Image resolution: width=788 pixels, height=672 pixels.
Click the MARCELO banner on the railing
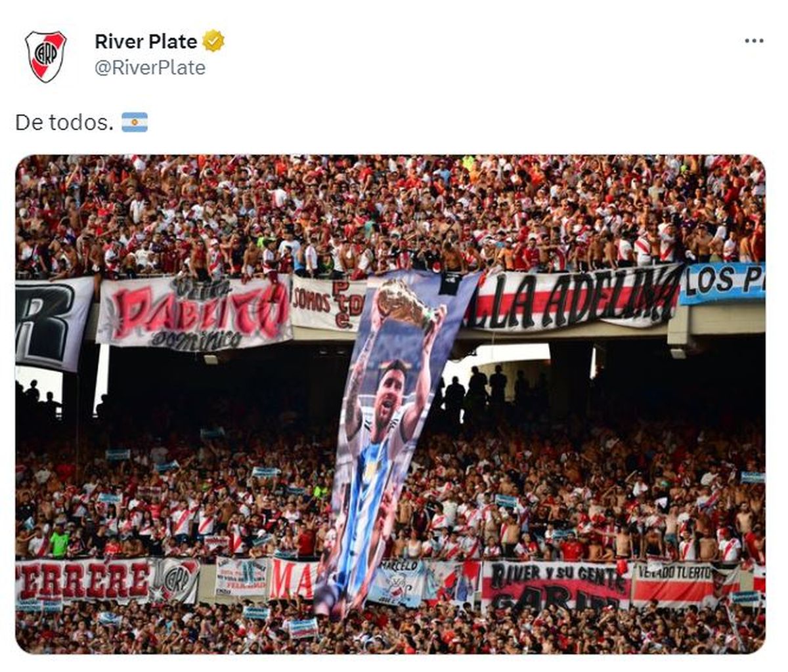(398, 581)
